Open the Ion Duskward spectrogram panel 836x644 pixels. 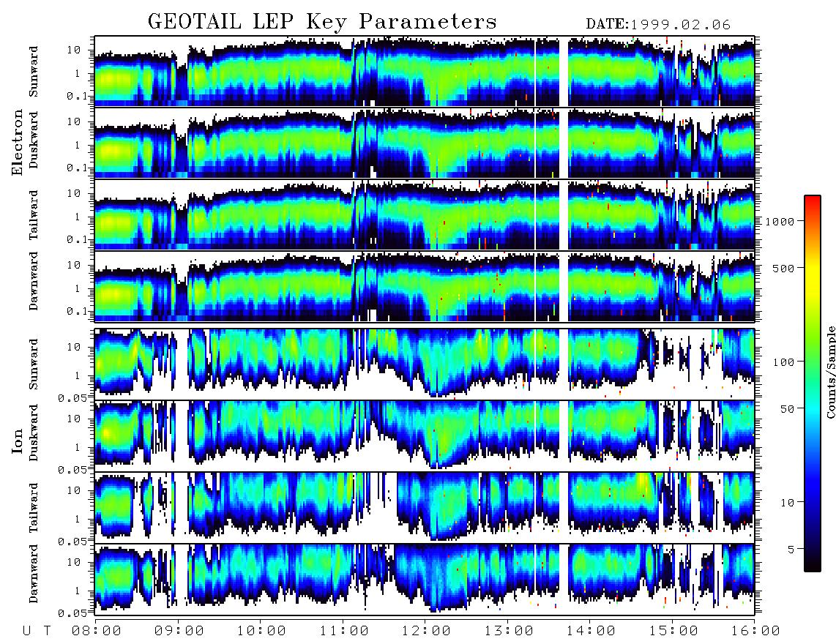[x=425, y=435]
